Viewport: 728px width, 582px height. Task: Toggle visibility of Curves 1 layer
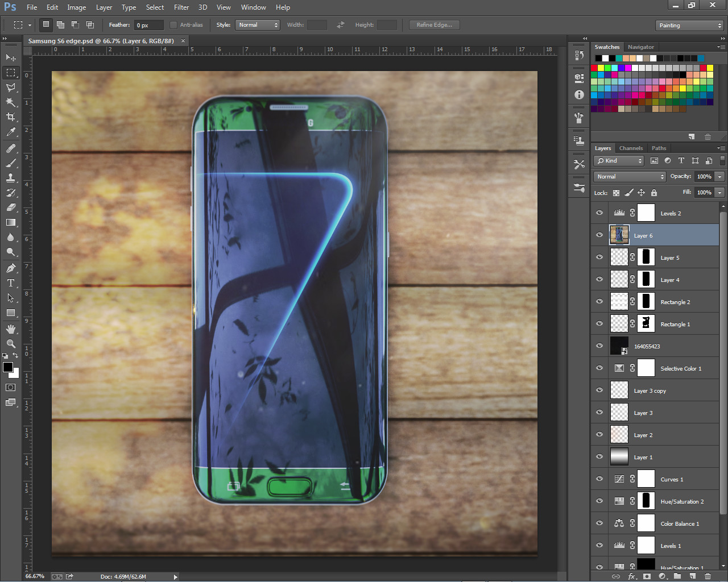coord(599,479)
